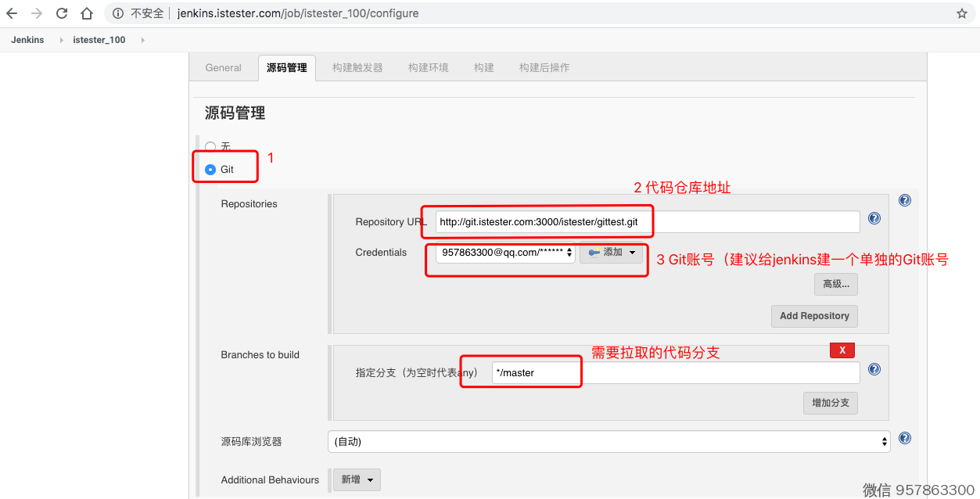Expand the 新增 Additional Behaviours dropdown

click(357, 479)
